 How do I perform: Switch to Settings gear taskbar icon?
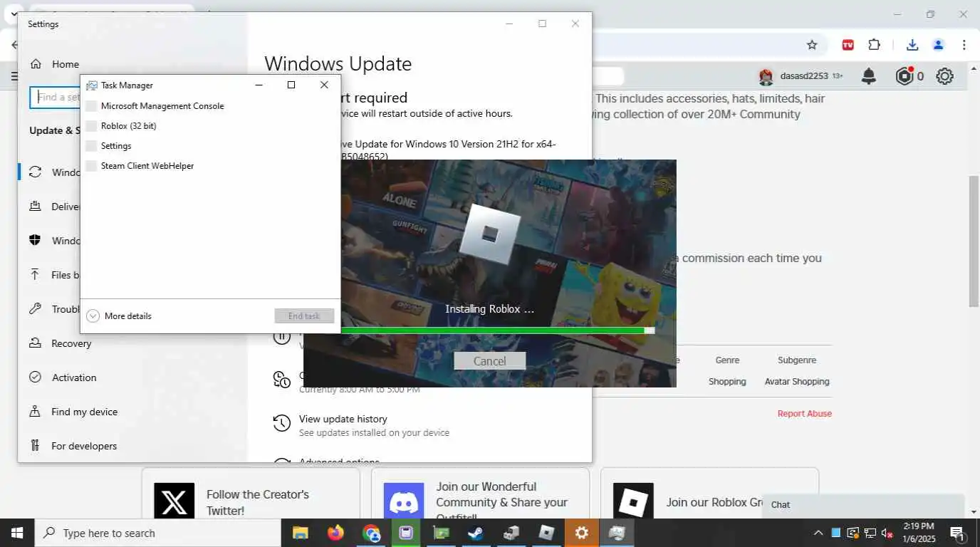point(582,533)
